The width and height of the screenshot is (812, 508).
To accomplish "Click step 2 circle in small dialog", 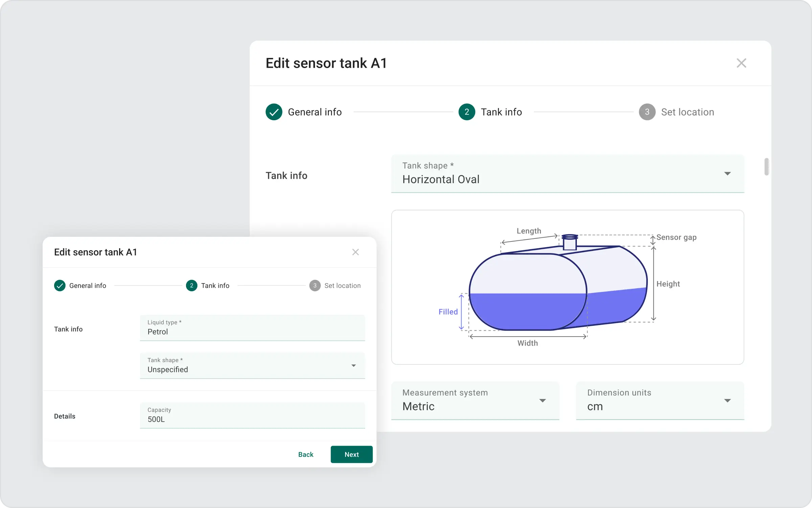I will click(x=191, y=285).
